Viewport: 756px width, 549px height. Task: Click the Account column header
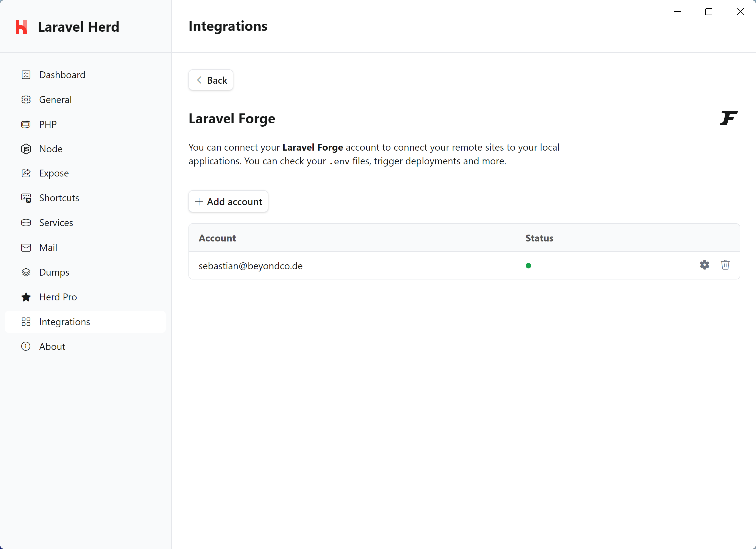[x=217, y=238]
